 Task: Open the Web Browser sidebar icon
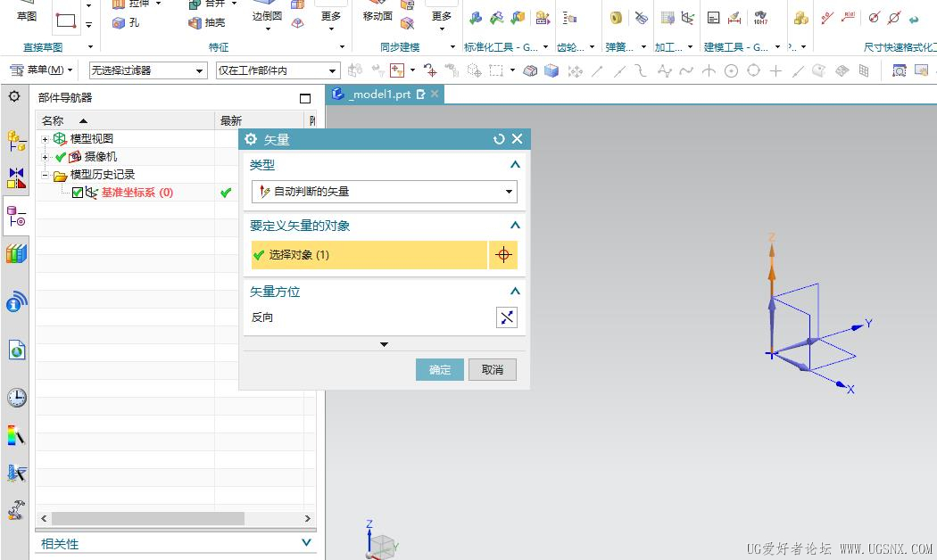(x=17, y=350)
